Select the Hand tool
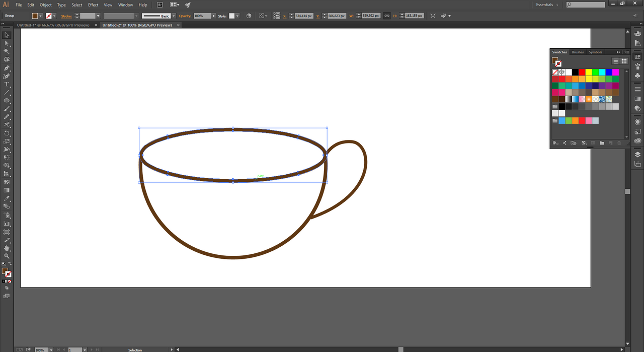Screen dimensions: 644x352 (7, 248)
